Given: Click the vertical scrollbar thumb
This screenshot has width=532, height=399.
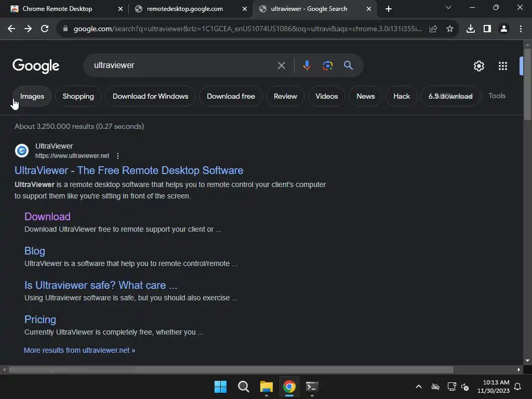Looking at the screenshot, I should click(527, 84).
